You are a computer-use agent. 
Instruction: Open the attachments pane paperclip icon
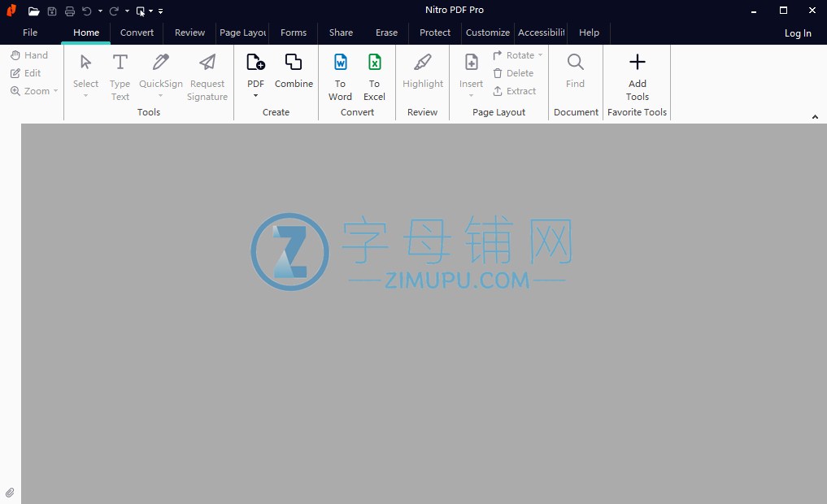[10, 493]
